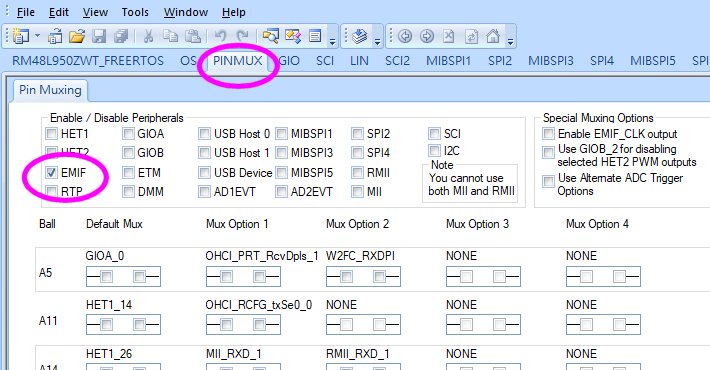The width and height of the screenshot is (710, 370).
Task: Check the MII checkbox
Action: 358,192
